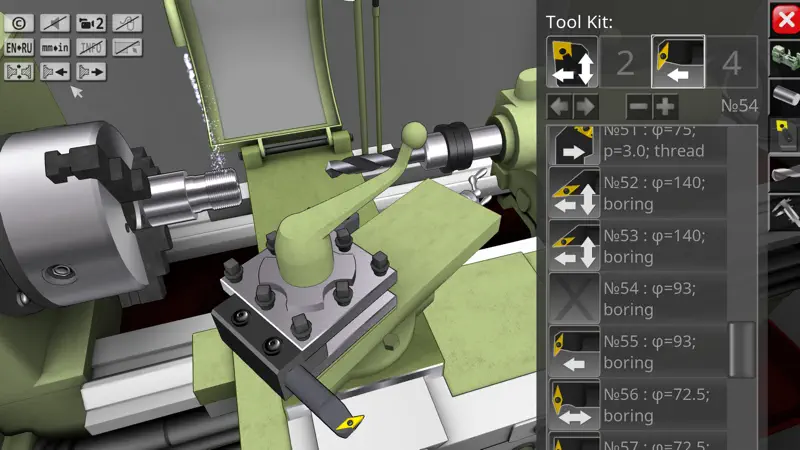This screenshot has width=800, height=450.
Task: Click the two facing speakers button
Action: click(19, 71)
